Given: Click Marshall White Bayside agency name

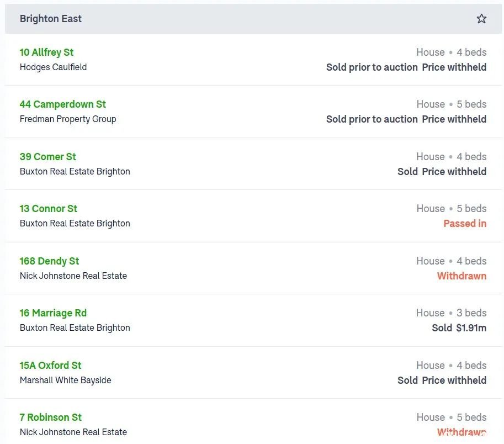Looking at the screenshot, I should point(66,380).
